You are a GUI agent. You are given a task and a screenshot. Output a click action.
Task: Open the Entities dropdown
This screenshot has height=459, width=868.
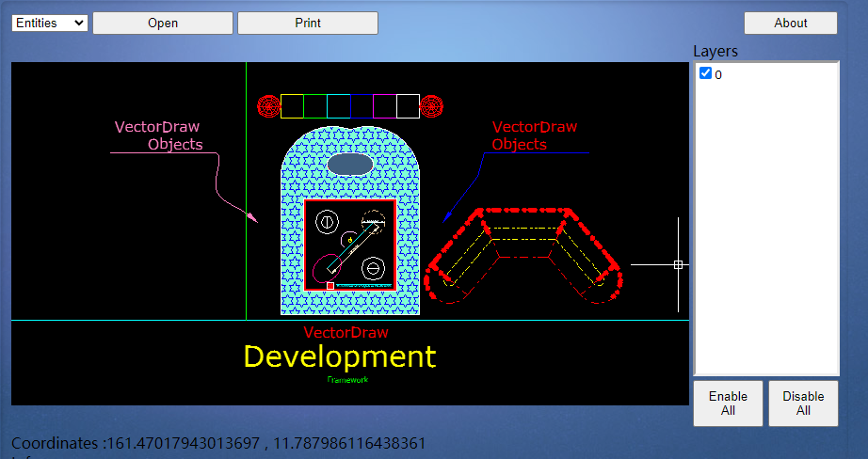pos(49,23)
